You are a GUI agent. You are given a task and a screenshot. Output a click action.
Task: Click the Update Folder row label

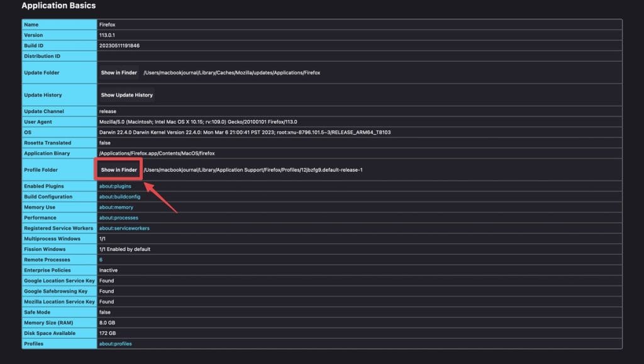[x=42, y=73]
